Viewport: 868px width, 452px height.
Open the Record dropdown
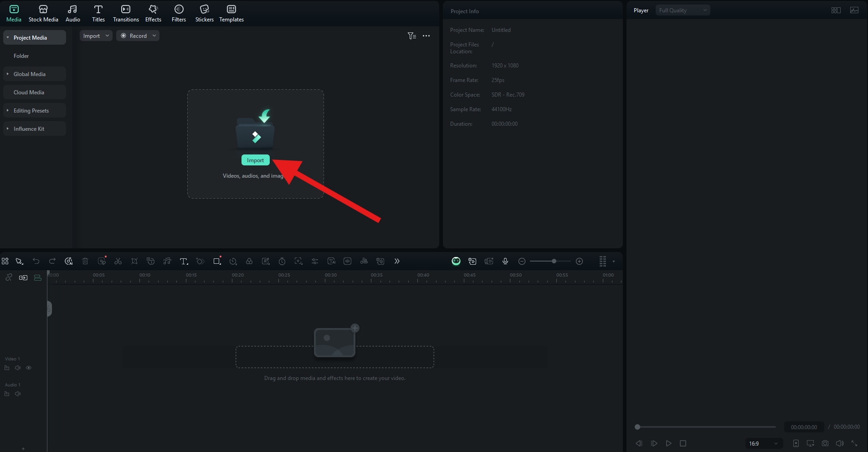138,36
